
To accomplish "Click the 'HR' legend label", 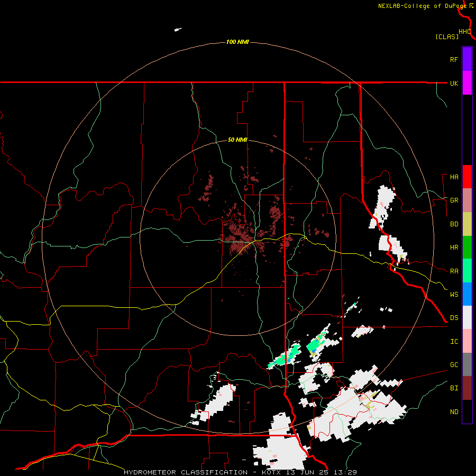I will pos(454,248).
